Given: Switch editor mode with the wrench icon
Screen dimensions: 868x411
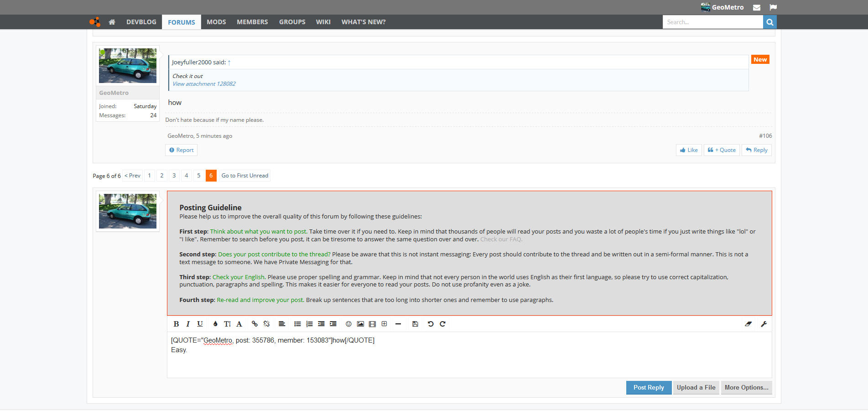Looking at the screenshot, I should click(764, 324).
